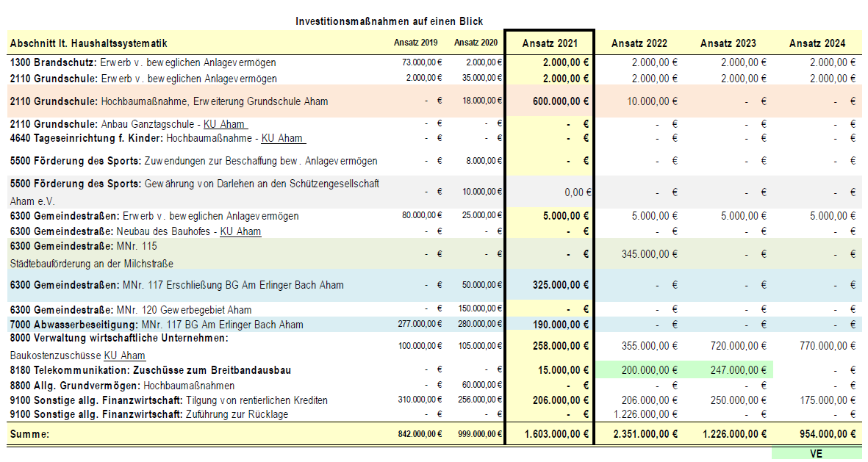
Task: Click 1.226.000,00 € in Zuführung zur Rücklage row
Action: (x=645, y=414)
